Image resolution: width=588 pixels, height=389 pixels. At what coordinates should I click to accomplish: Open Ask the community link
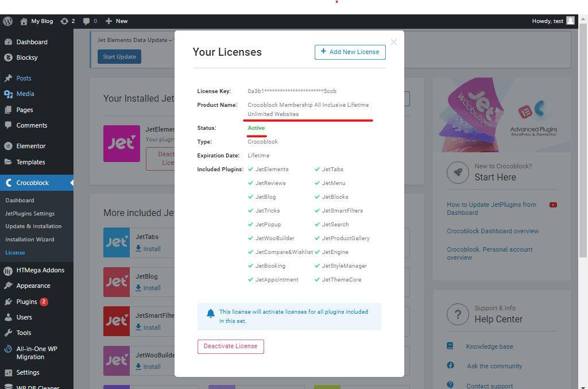[x=494, y=366]
